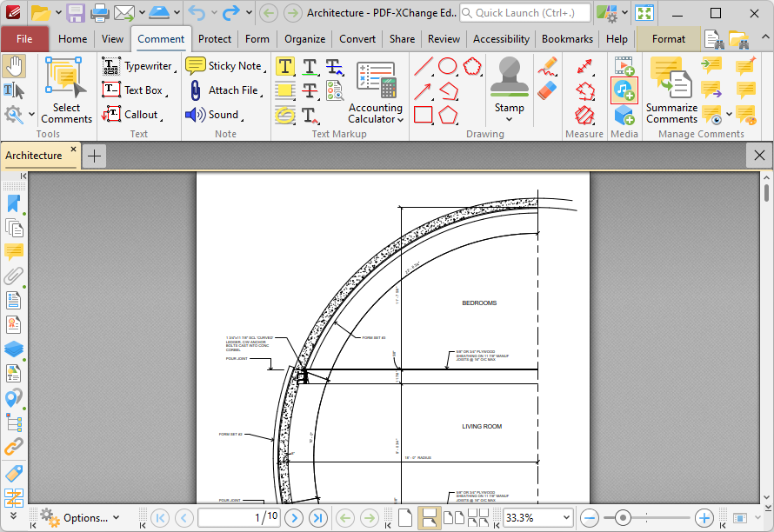Viewport: 774px width, 532px height.
Task: Click the File button
Action: pos(24,39)
